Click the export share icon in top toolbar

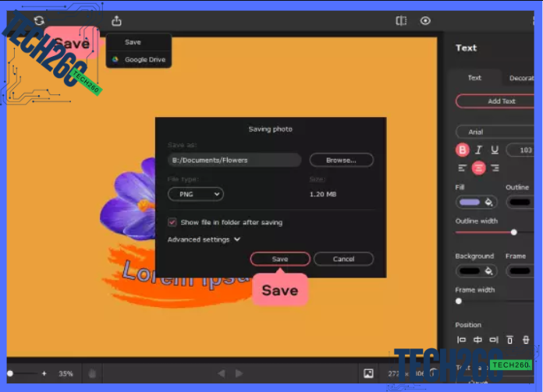point(116,21)
